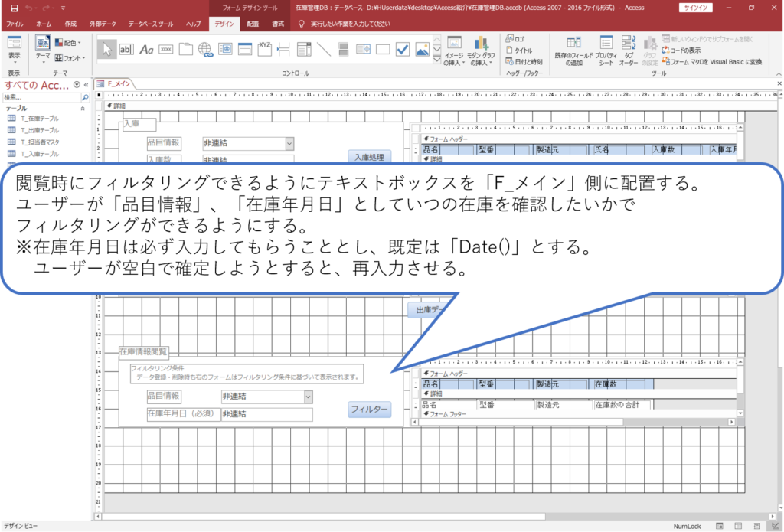Insert 日付と時刻 into the form header
This screenshot has height=532, width=784.
(x=525, y=61)
